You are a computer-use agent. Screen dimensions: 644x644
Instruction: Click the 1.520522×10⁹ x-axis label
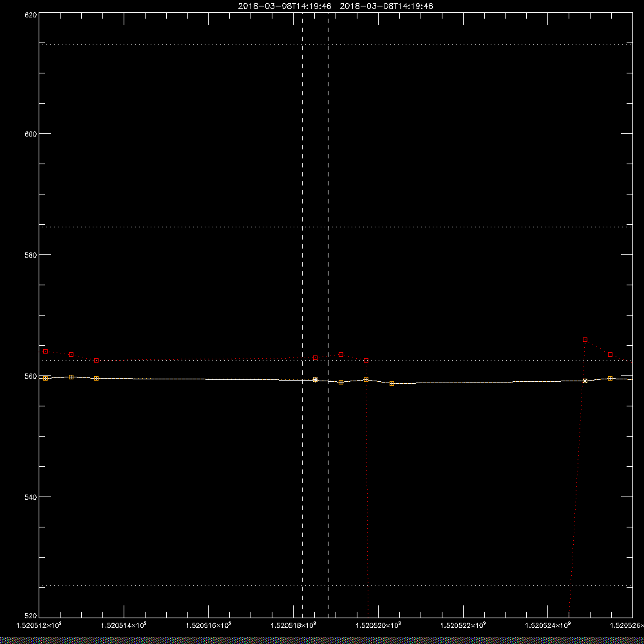pos(463,625)
